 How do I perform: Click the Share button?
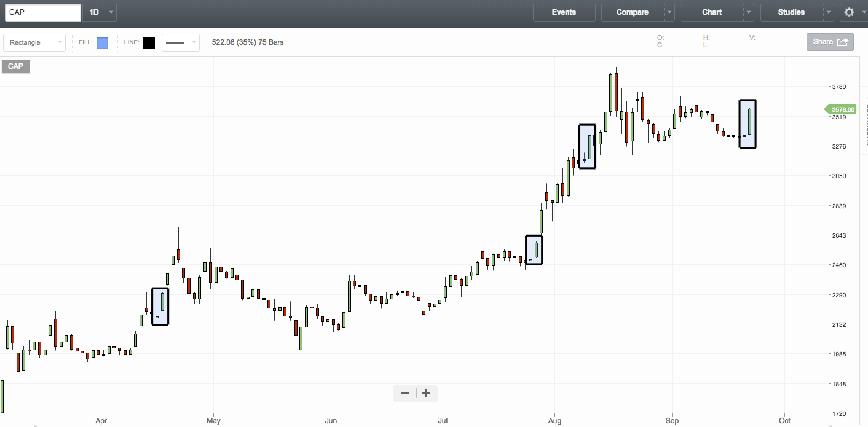830,42
